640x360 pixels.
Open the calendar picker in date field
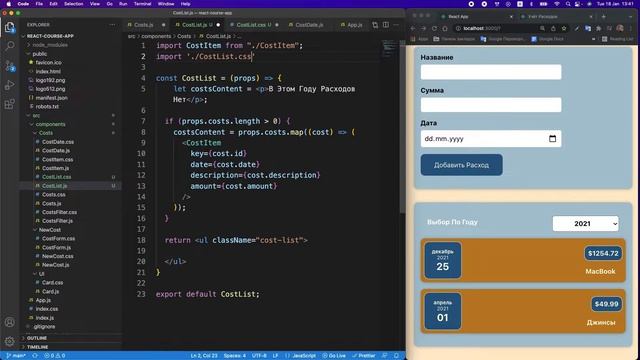click(x=552, y=139)
